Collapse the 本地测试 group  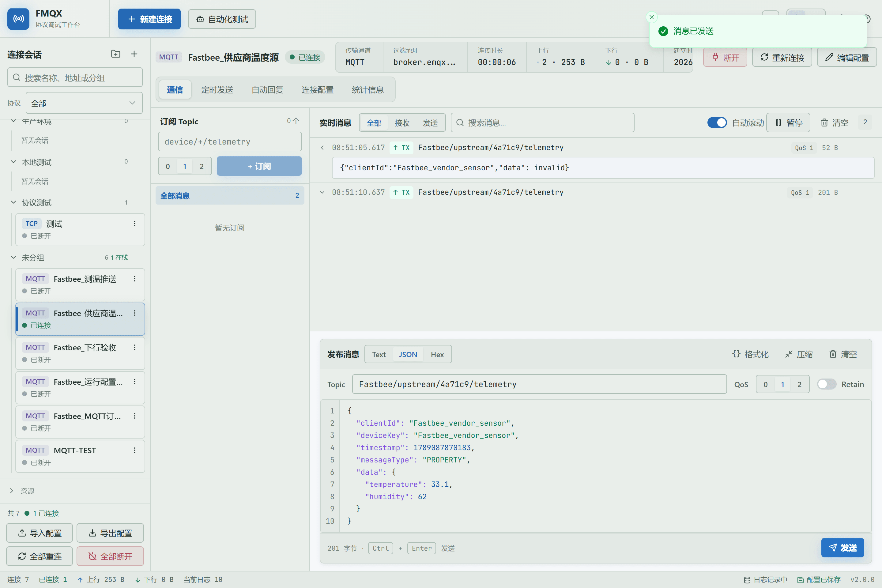pos(13,162)
